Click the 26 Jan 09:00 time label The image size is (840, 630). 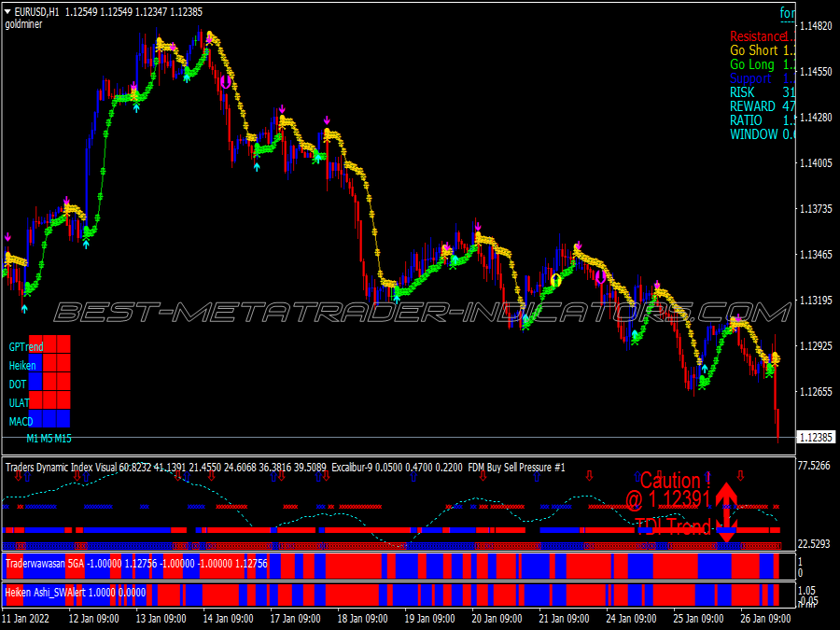click(765, 618)
